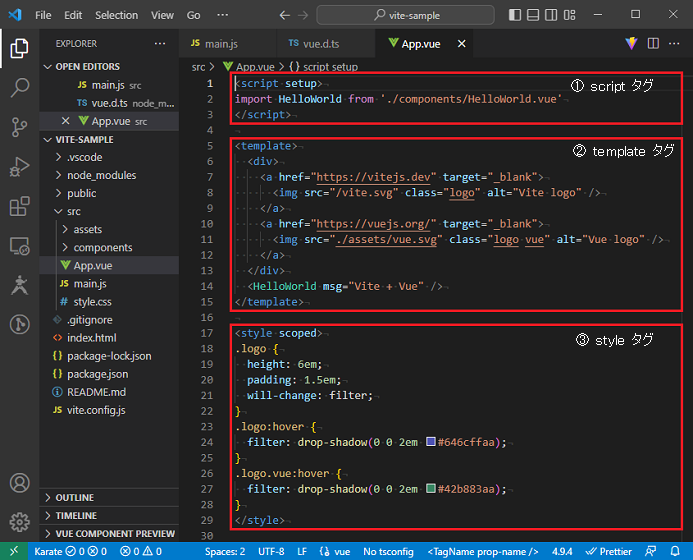Open the remote window status bar indicator
The width and height of the screenshot is (693, 560).
14,551
